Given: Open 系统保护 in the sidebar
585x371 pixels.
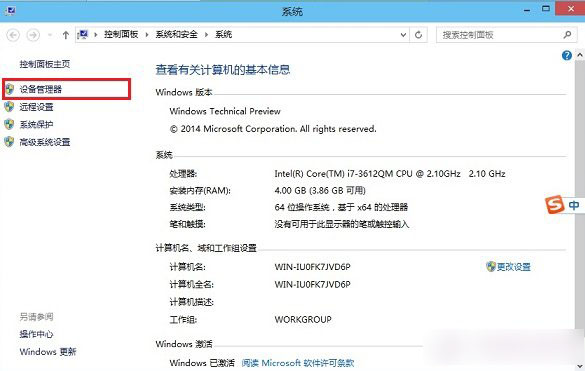Looking at the screenshot, I should [36, 125].
